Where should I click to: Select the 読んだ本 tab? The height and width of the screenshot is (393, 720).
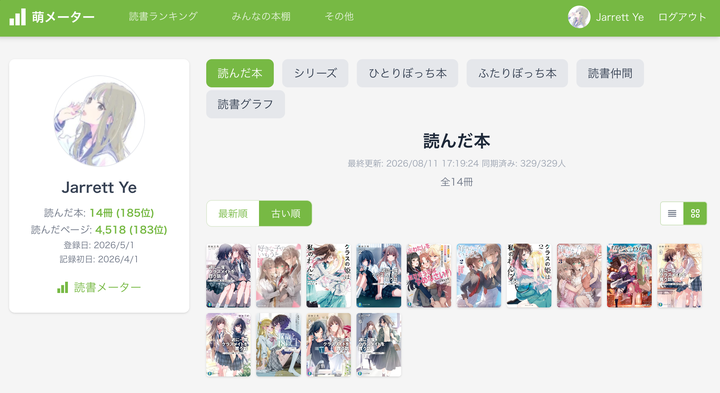(240, 73)
